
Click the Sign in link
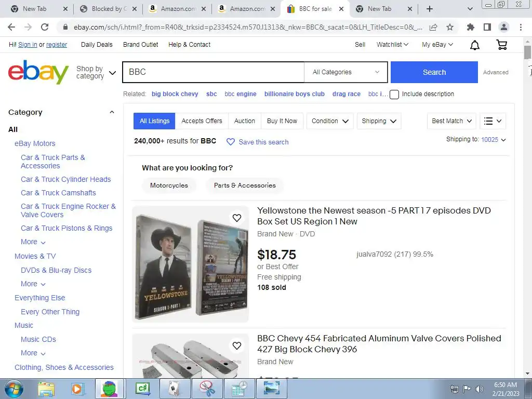pos(28,45)
